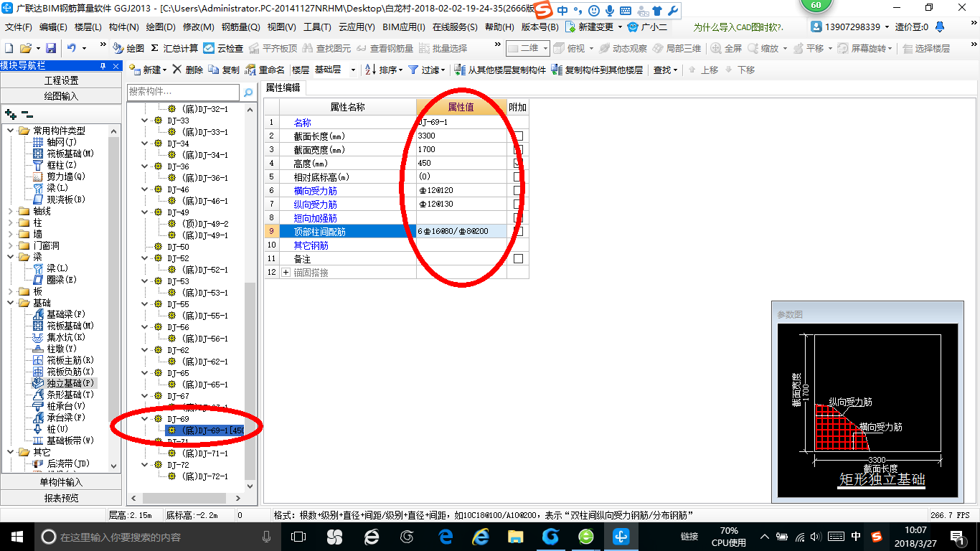This screenshot has height=551, width=980.
Task: Collapse the 基础 tree node
Action: click(x=11, y=303)
